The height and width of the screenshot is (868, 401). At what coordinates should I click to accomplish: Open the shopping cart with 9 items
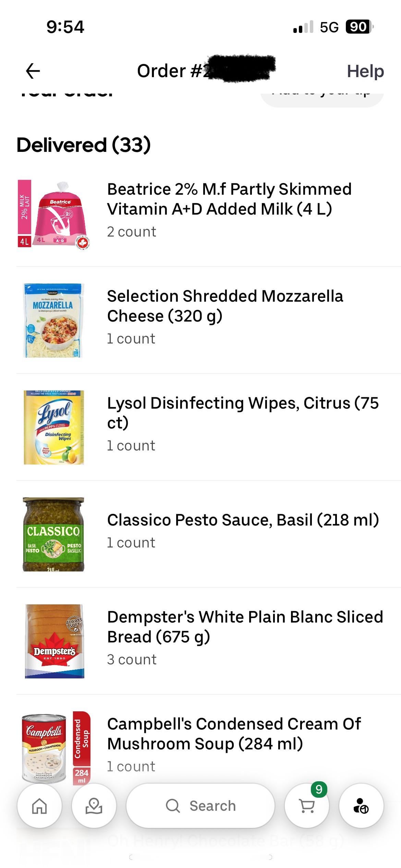point(307,806)
